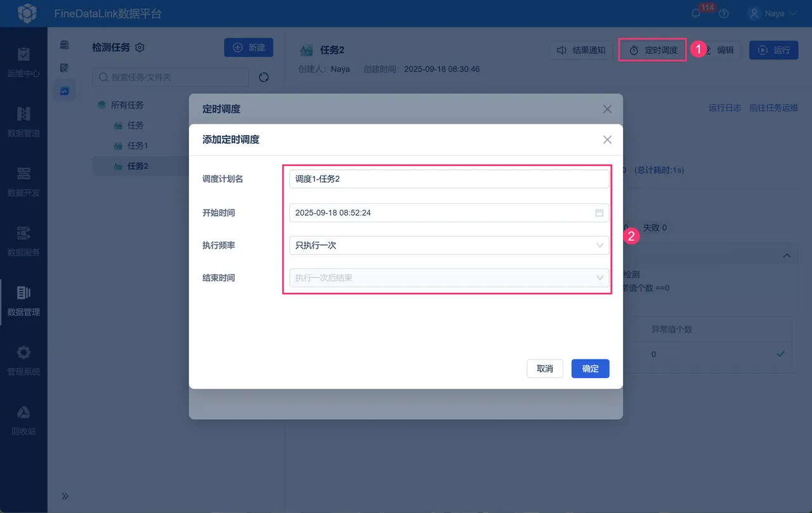Select 数据管理 in the sidebar
The width and height of the screenshot is (812, 513).
23,301
